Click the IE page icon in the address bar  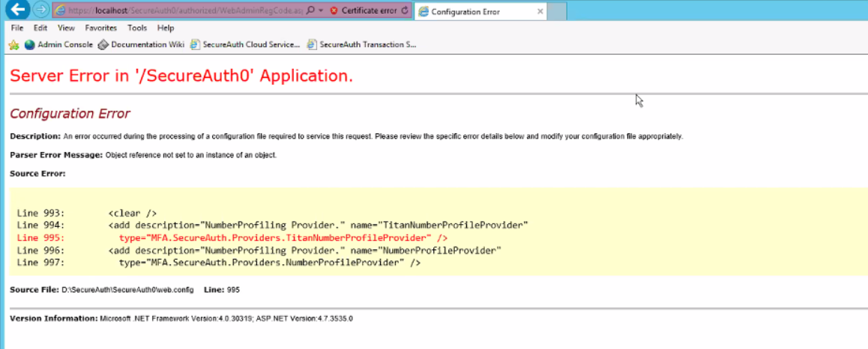(x=60, y=10)
